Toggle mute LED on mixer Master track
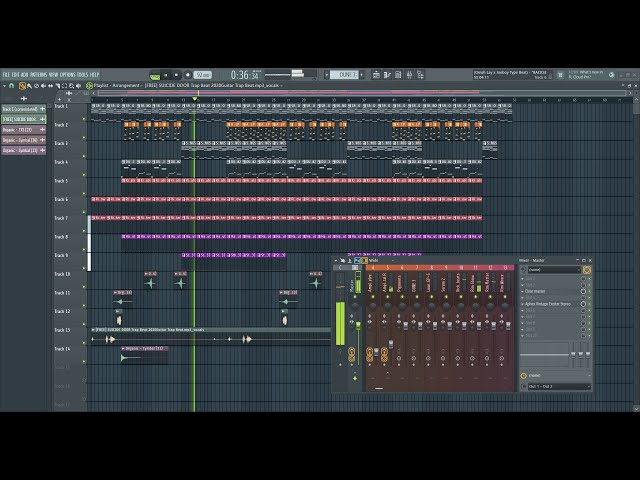The height and width of the screenshot is (480, 640). pos(355,298)
